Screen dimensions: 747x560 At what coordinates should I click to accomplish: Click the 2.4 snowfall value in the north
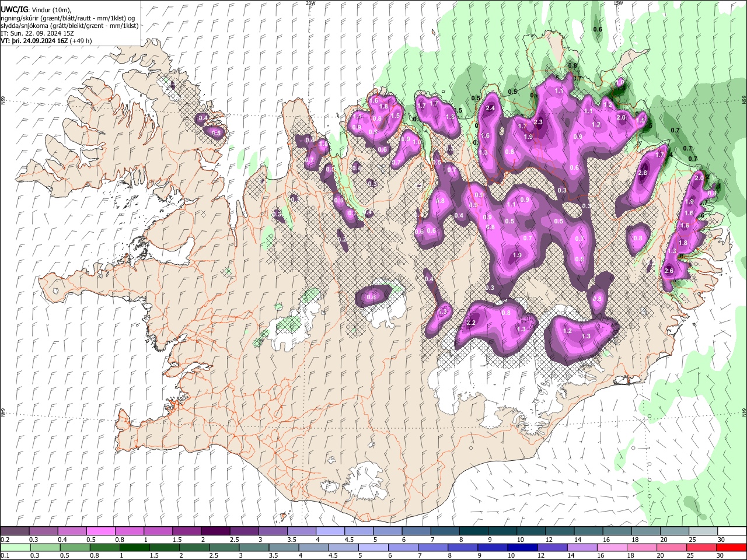coord(490,108)
